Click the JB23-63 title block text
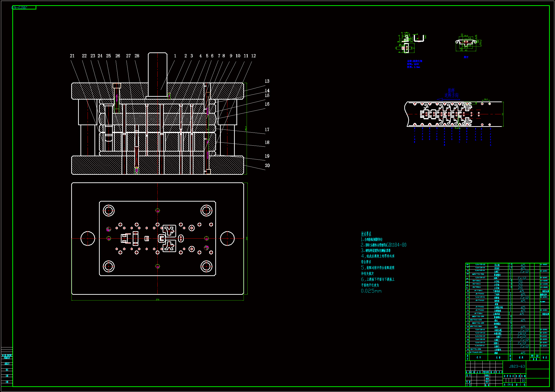Image resolution: width=555 pixels, height=392 pixels. point(517,366)
